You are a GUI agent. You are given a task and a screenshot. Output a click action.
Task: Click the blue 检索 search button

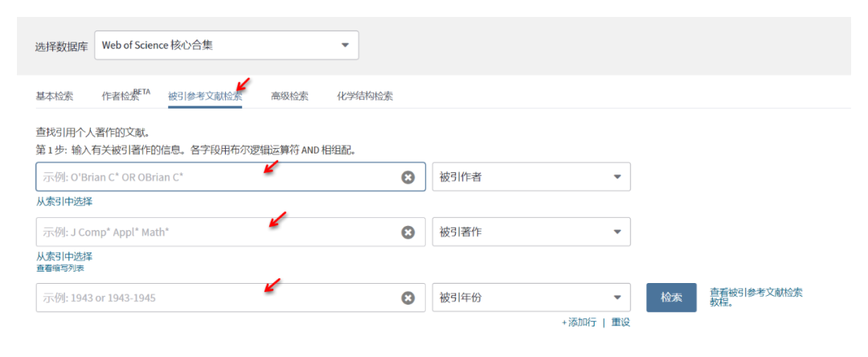[x=671, y=297]
